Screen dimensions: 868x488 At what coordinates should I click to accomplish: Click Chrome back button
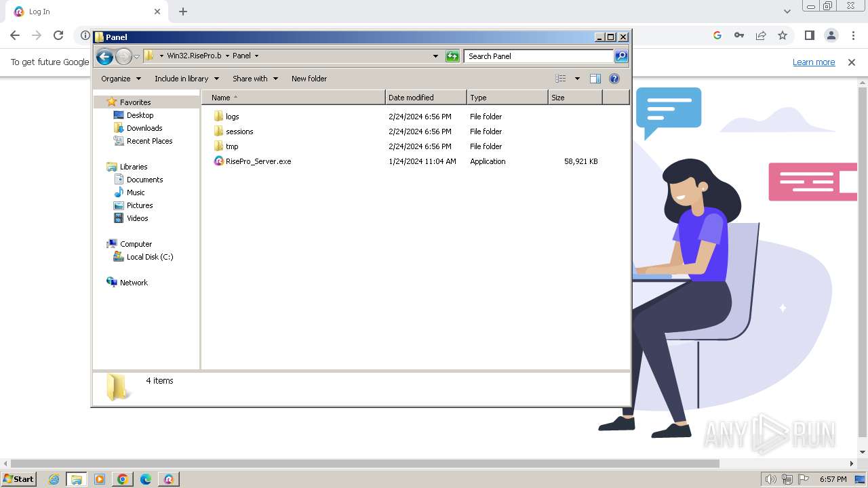click(x=15, y=35)
